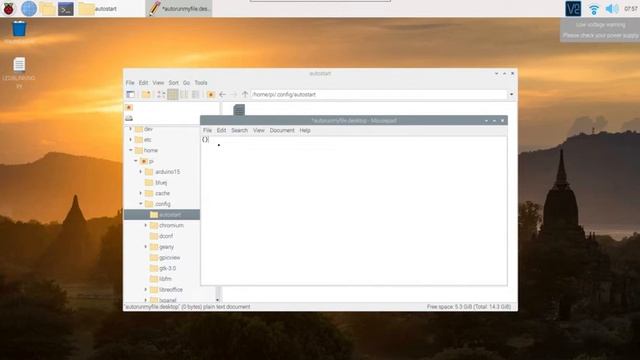Image resolution: width=640 pixels, height=360 pixels.
Task: Go up to parent folder arrow
Action: click(245, 94)
